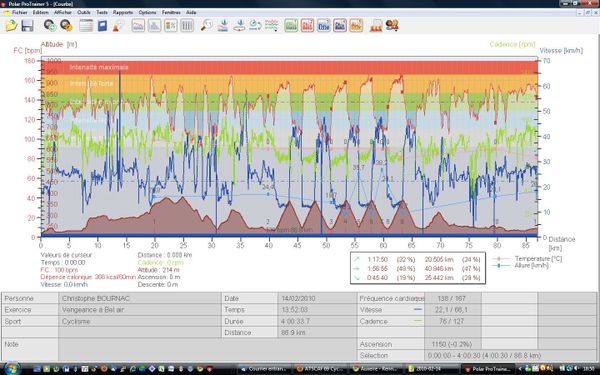The height and width of the screenshot is (375, 600).
Task: Open the people users icon
Action: coord(392,26)
